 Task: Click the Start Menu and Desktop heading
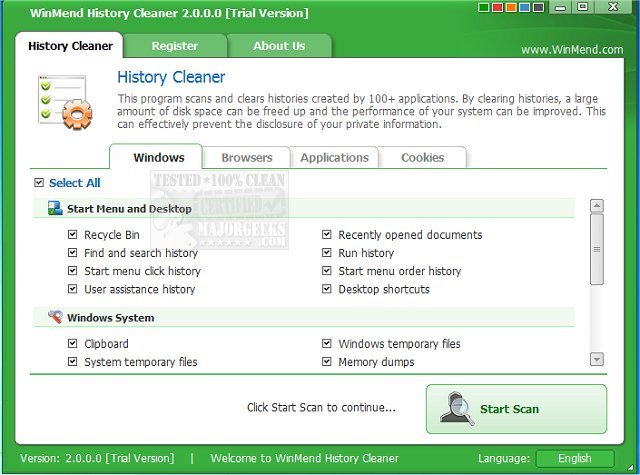(129, 209)
